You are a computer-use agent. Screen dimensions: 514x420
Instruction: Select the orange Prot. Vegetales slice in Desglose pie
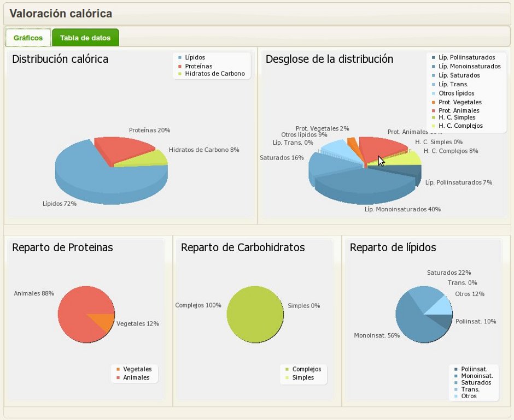click(x=353, y=144)
